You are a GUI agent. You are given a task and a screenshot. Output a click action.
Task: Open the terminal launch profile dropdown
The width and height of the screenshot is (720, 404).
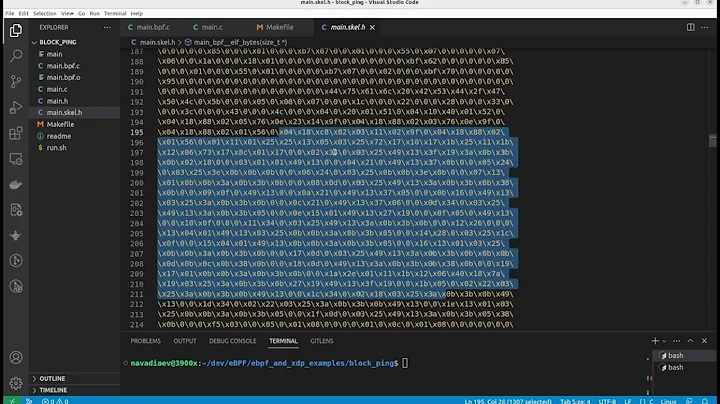(x=664, y=341)
